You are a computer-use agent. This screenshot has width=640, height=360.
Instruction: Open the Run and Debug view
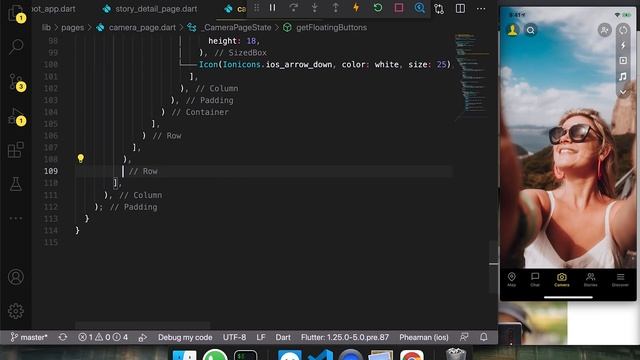17,117
